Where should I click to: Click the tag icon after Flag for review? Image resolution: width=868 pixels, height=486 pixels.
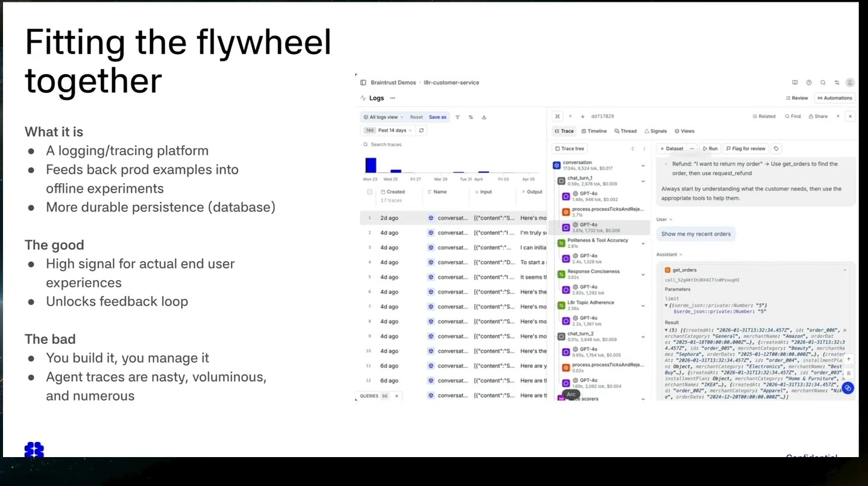point(776,148)
